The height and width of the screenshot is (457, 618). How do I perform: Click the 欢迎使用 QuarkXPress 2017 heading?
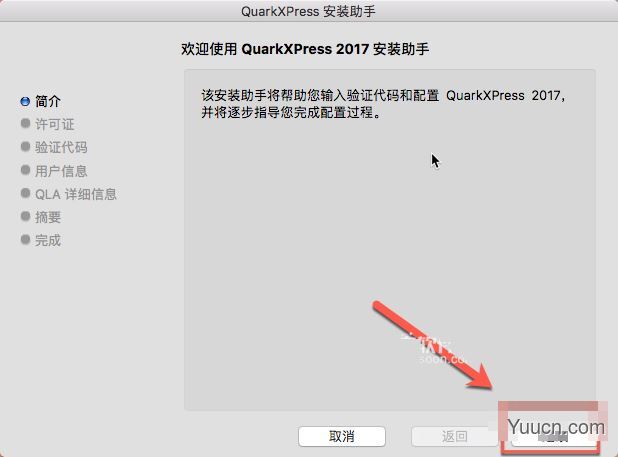coord(305,49)
